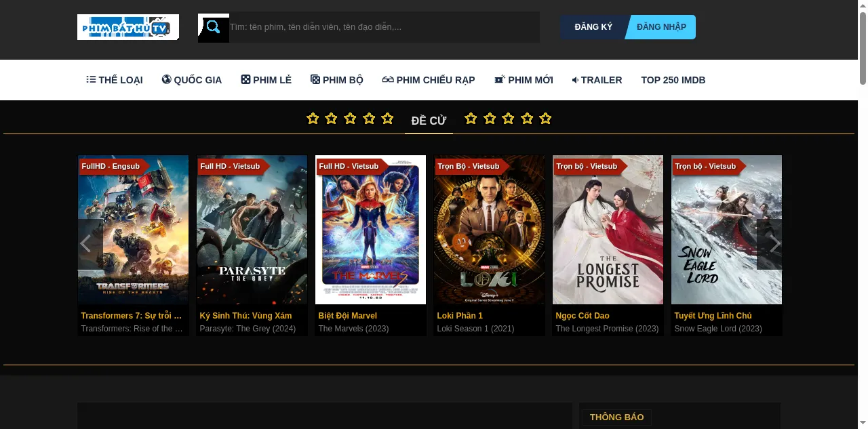Click the text Loki Season 1 (2021)

click(475, 329)
